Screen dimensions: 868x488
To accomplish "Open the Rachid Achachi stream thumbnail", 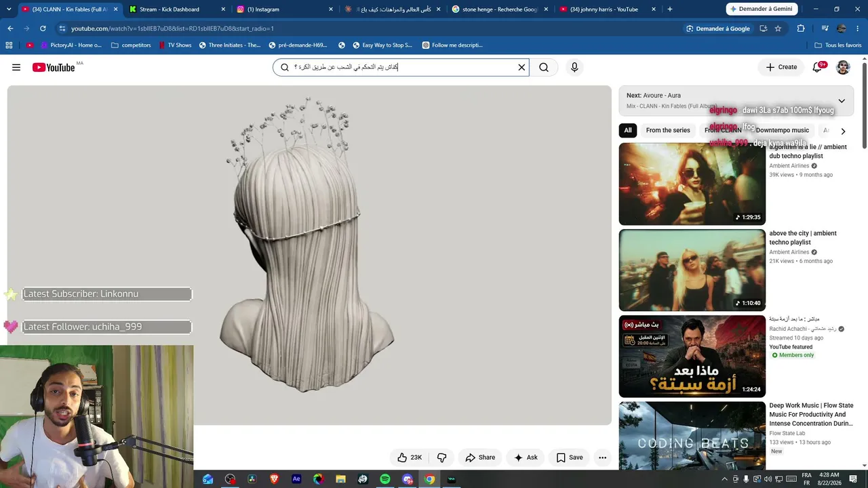I will [692, 357].
